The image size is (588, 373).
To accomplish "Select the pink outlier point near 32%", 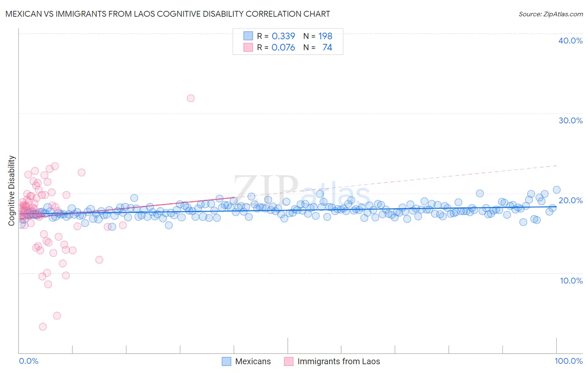I will click(x=191, y=98).
